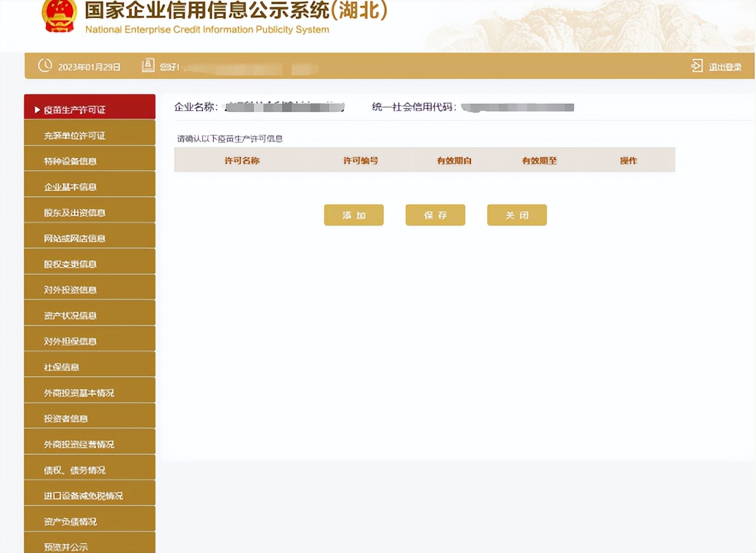The height and width of the screenshot is (553, 756).
Task: Click the exit icon next to 退出登录
Action: [697, 65]
